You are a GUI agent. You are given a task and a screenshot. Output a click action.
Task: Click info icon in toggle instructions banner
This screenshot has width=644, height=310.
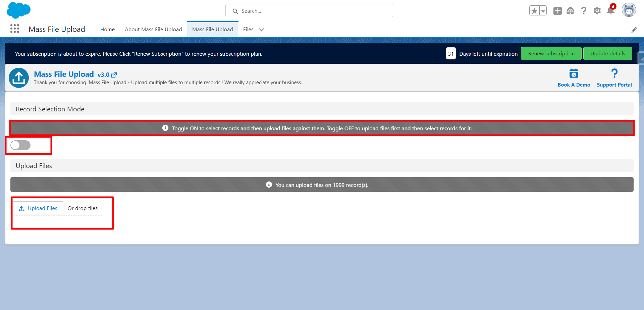tap(165, 128)
